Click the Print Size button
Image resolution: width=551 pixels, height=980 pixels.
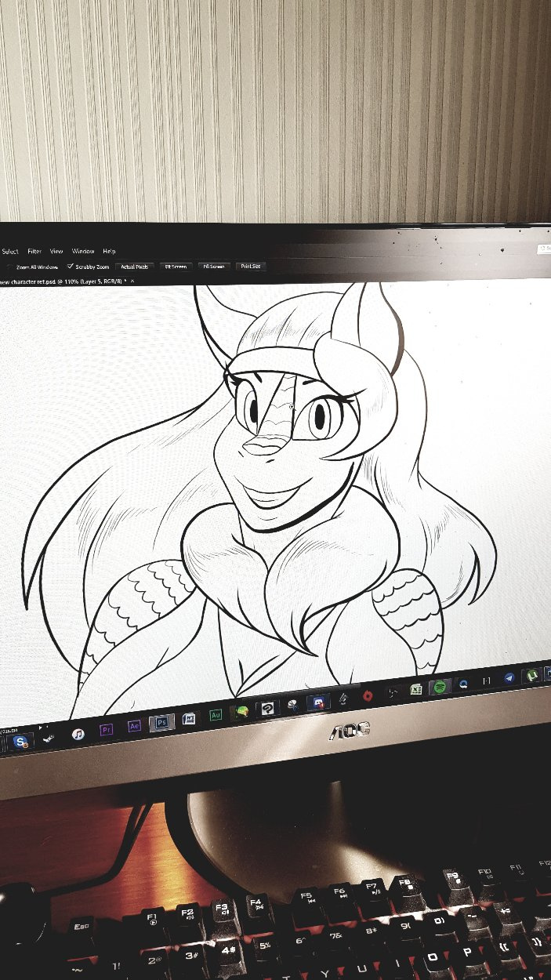(x=251, y=267)
